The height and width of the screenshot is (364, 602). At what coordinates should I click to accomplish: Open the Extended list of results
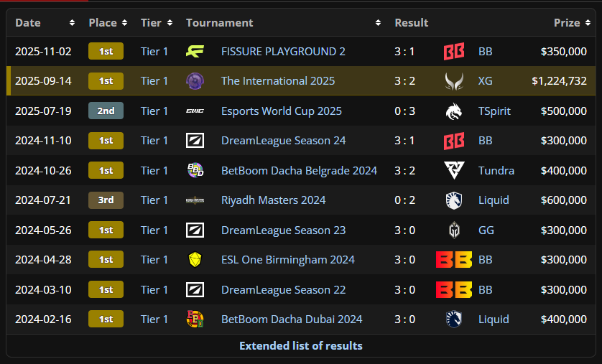tap(301, 345)
